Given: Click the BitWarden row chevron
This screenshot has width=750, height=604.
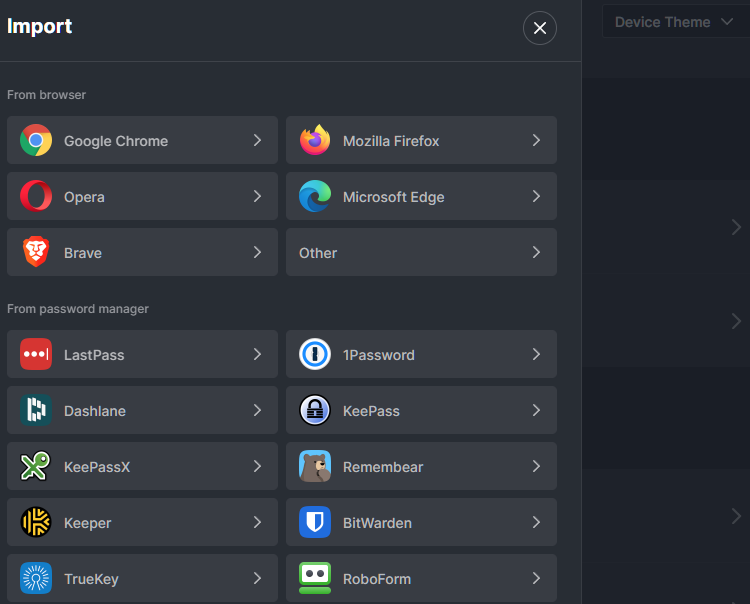Looking at the screenshot, I should (x=536, y=522).
